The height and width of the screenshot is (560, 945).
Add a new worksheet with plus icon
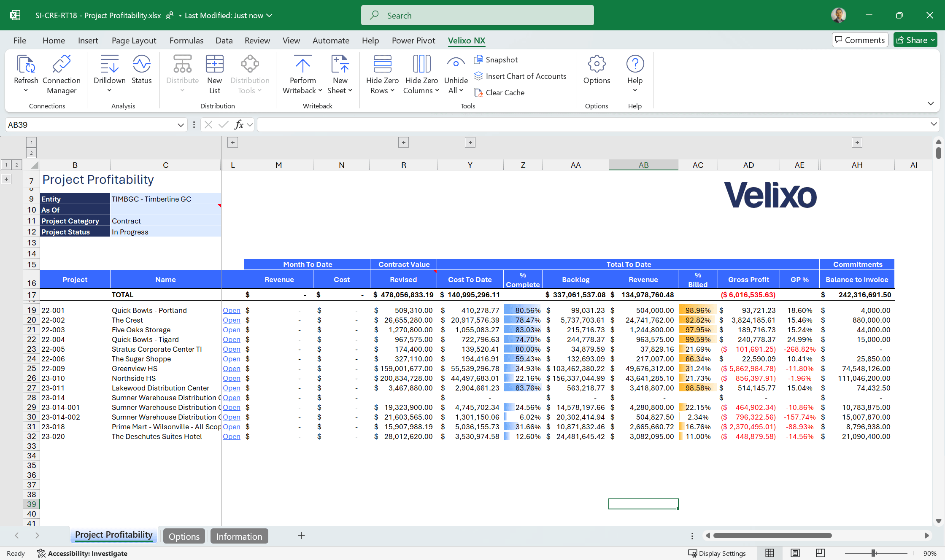click(x=301, y=536)
